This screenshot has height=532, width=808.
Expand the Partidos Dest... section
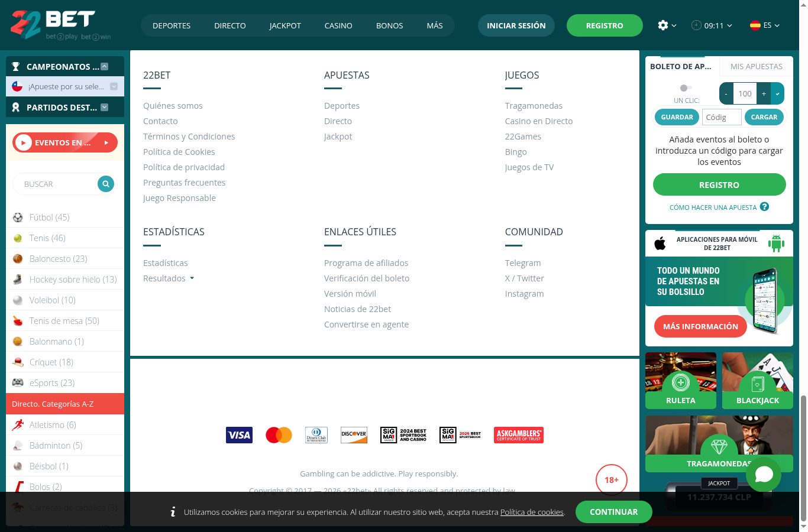click(x=105, y=108)
